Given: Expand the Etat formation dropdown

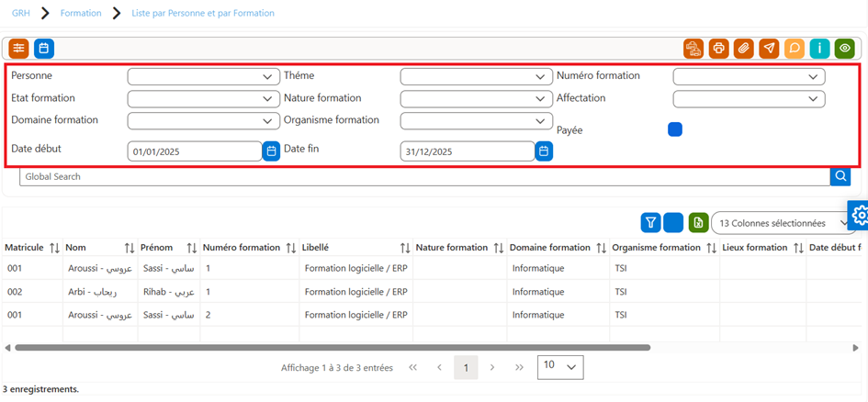Looking at the screenshot, I should (x=203, y=98).
